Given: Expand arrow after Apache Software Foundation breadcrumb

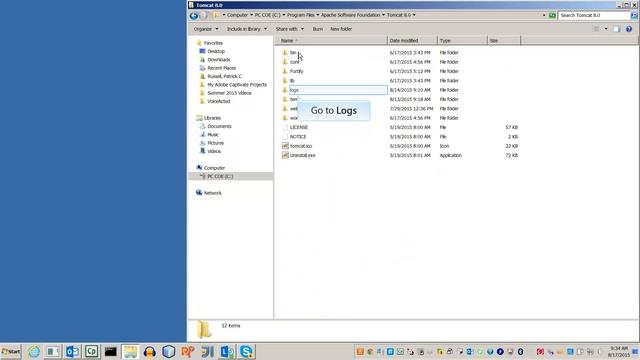Looking at the screenshot, I should [x=383, y=15].
